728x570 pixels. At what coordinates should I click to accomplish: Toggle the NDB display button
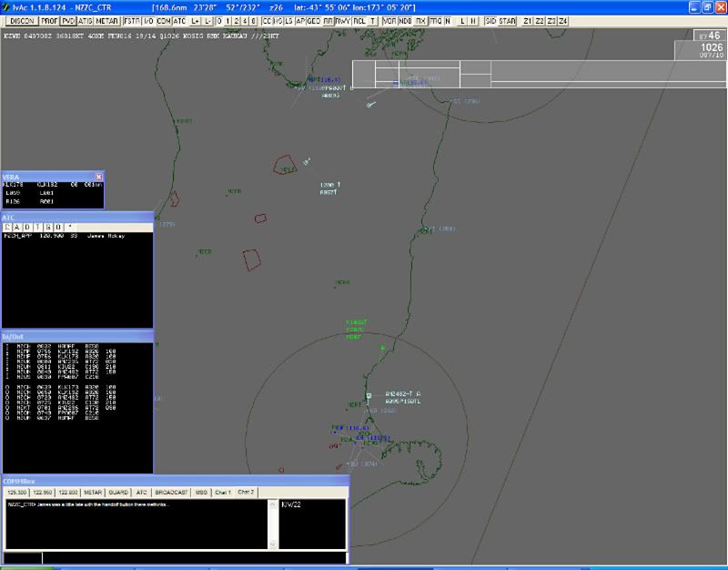tap(406, 20)
